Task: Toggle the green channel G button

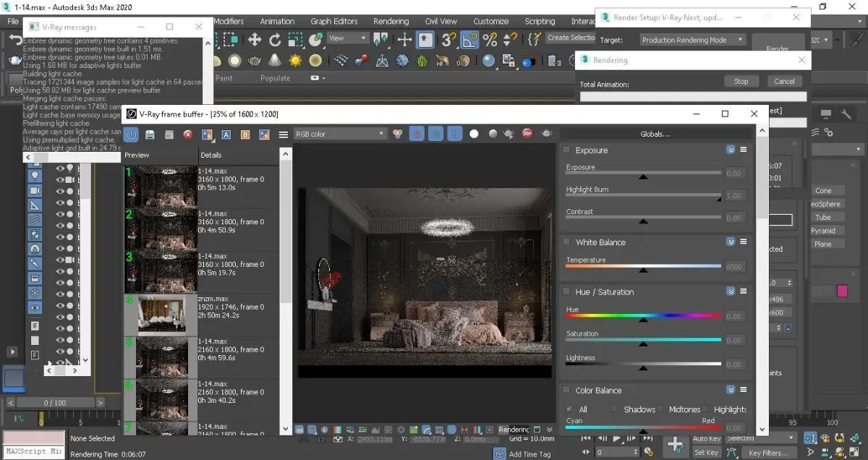Action: pos(436,134)
